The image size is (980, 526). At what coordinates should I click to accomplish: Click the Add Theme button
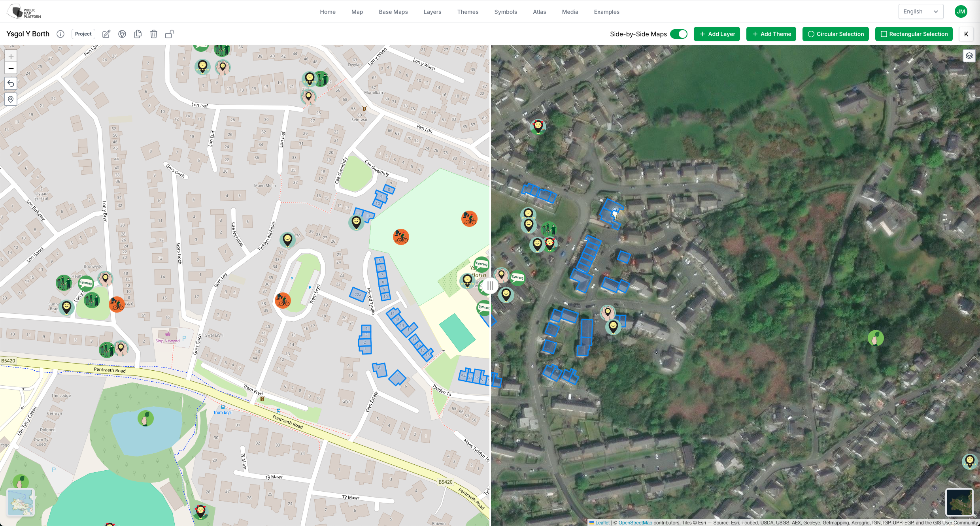(771, 34)
